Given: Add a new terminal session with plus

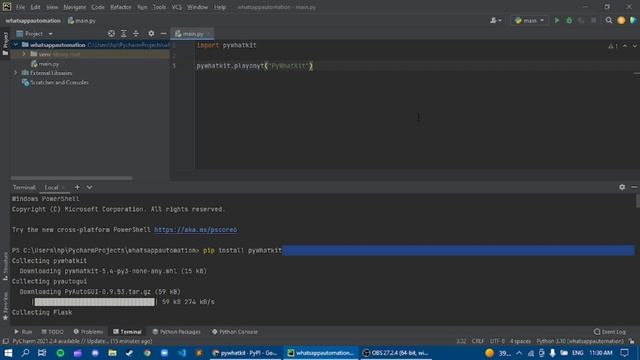Looking at the screenshot, I should click(x=77, y=187).
